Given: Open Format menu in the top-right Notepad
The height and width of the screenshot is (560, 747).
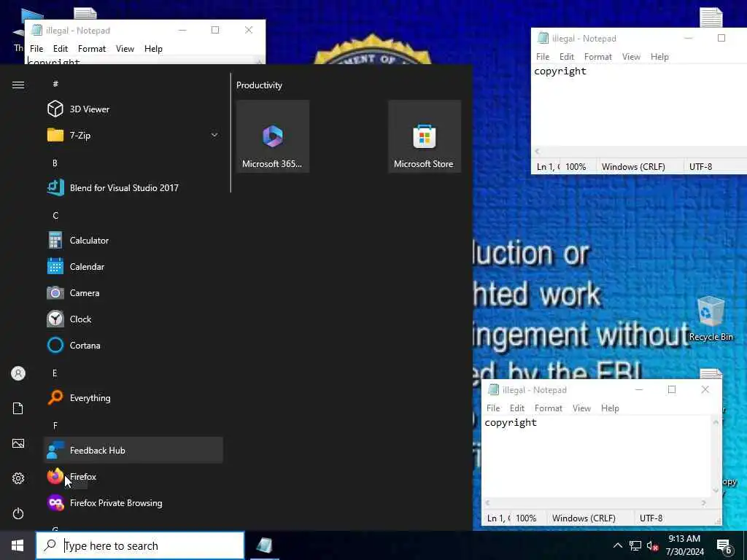Looking at the screenshot, I should point(598,57).
